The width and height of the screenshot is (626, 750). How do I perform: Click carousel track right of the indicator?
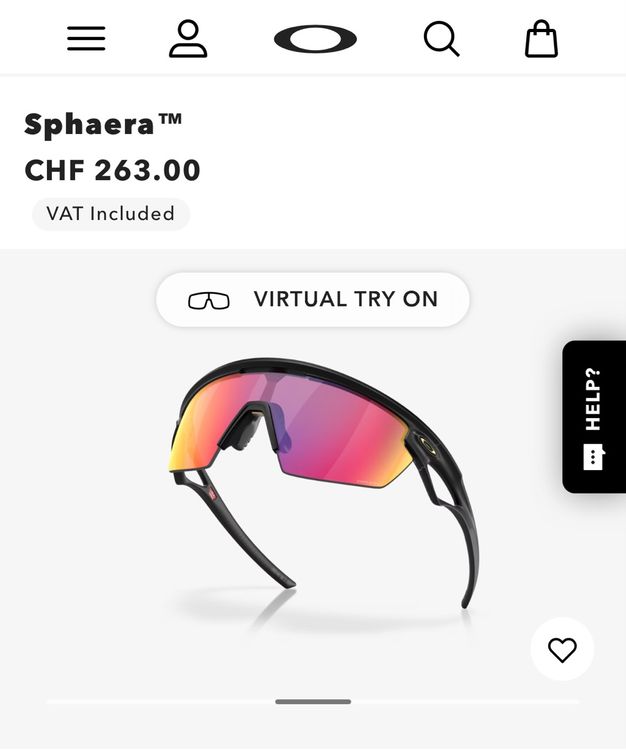coord(465,702)
